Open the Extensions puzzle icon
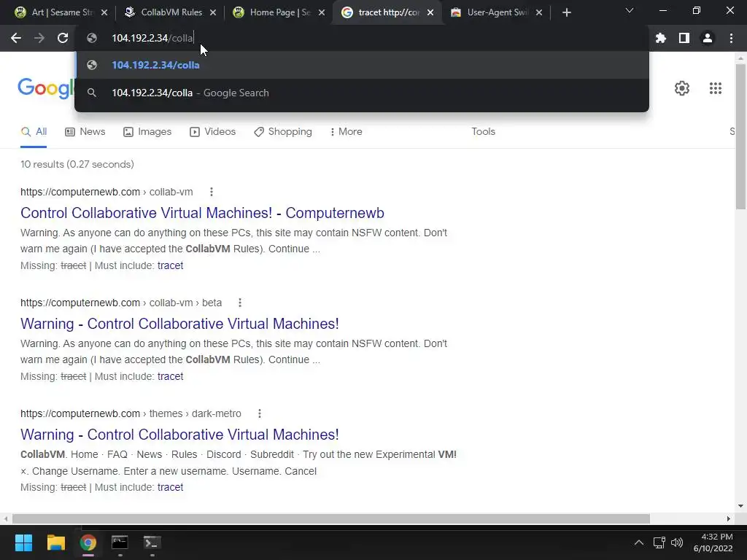Screen dimensions: 747x560 point(661,38)
